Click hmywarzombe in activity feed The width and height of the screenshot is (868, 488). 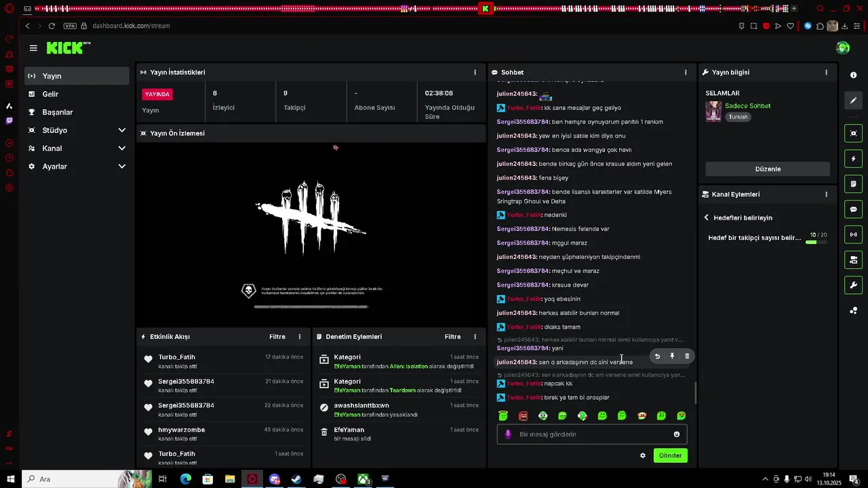181,430
